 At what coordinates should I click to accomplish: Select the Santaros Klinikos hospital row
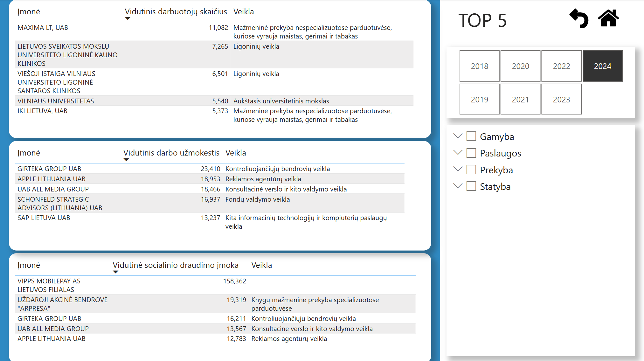point(214,82)
